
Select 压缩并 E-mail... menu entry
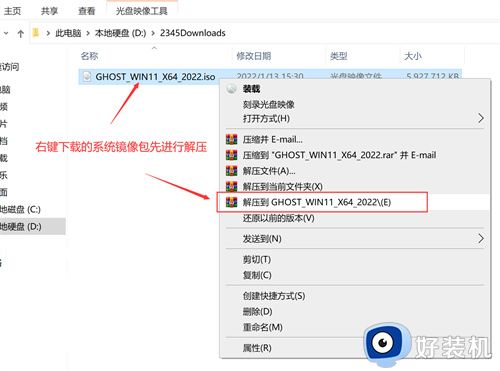[x=273, y=139]
